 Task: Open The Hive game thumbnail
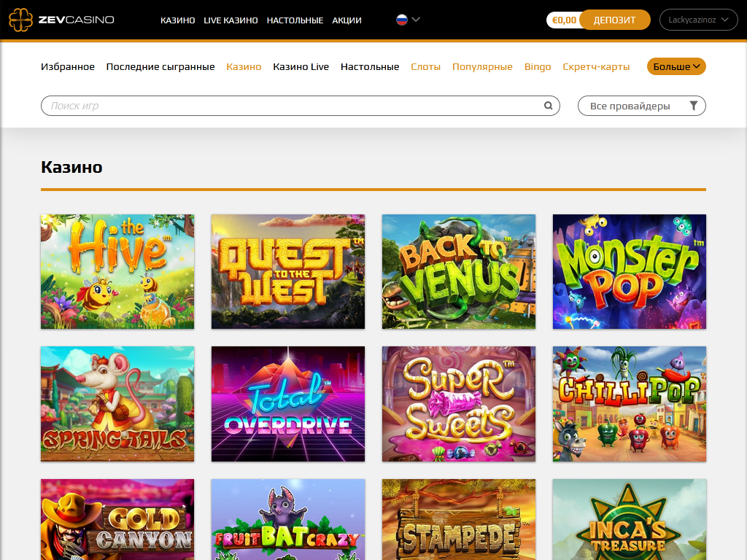(117, 271)
